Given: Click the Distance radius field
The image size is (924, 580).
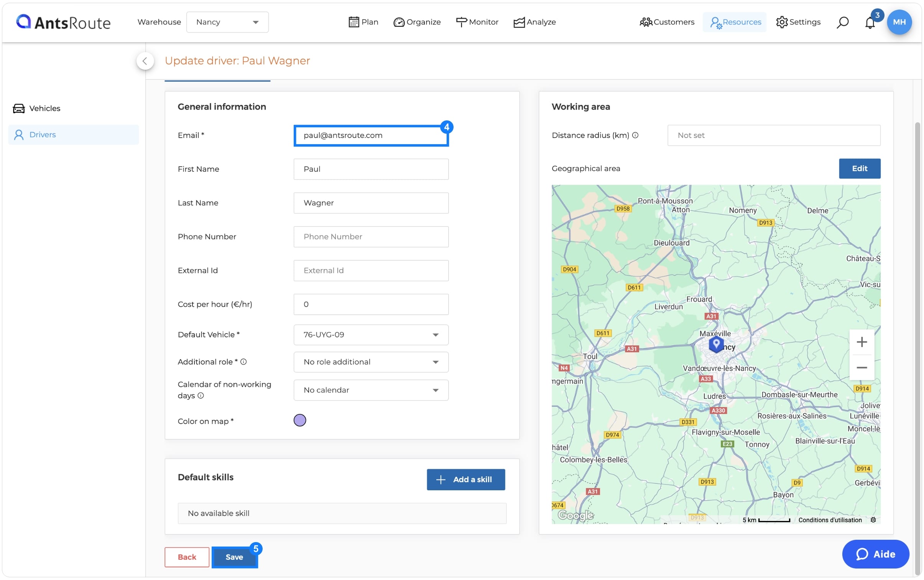Looking at the screenshot, I should (774, 135).
